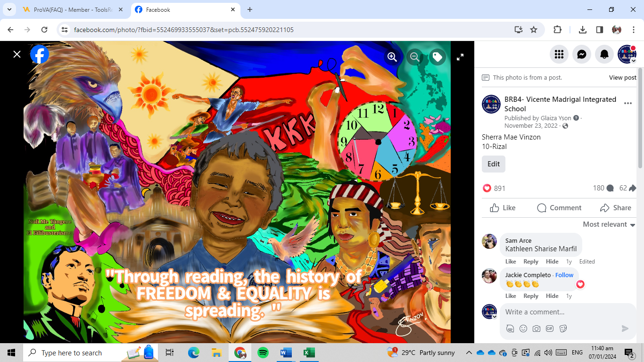Open a new browser tab
644x362 pixels.
click(x=250, y=9)
